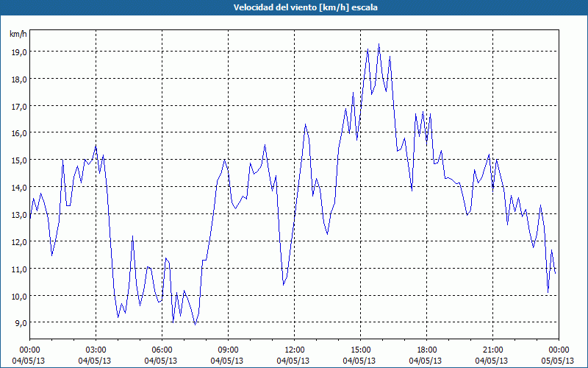
Task: Click the 09:00 time axis label
Action: tap(227, 350)
